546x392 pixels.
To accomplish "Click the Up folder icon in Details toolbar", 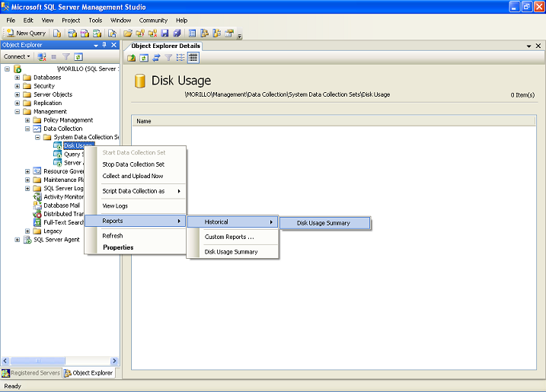I will coord(132,57).
